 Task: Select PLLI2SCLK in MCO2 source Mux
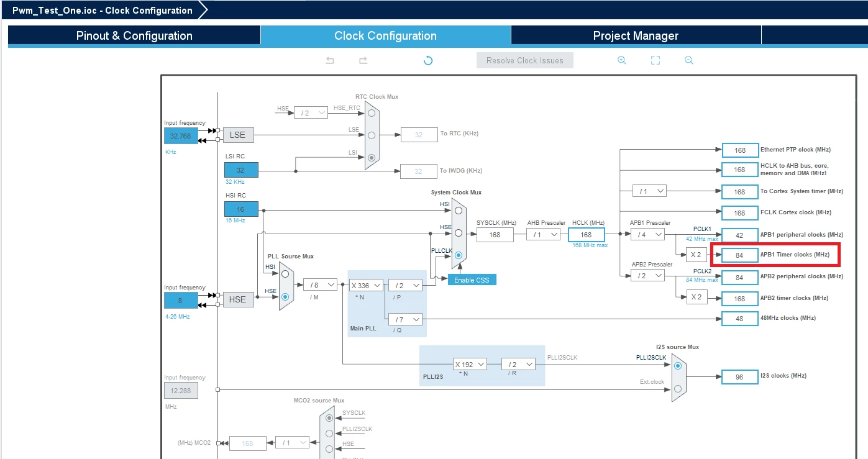click(329, 434)
